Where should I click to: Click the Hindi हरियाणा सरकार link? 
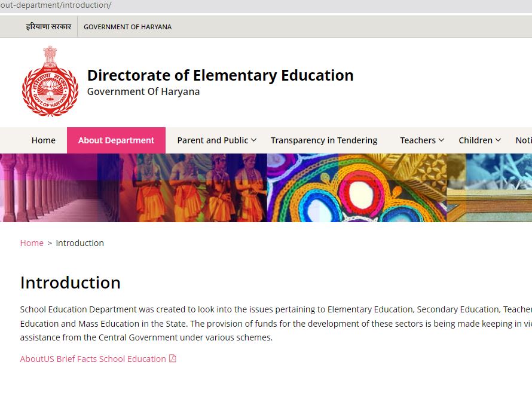(x=48, y=27)
